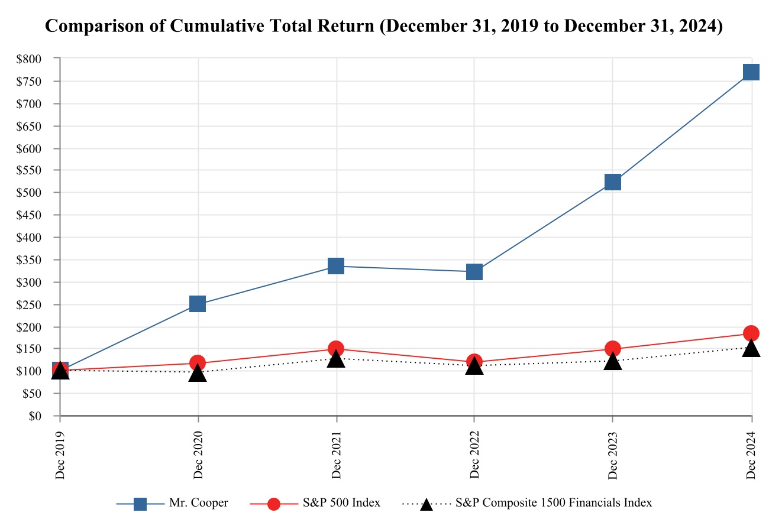Click the Financials Index triangle at Dec 2024
Screen dimensions: 769x532
tap(751, 349)
